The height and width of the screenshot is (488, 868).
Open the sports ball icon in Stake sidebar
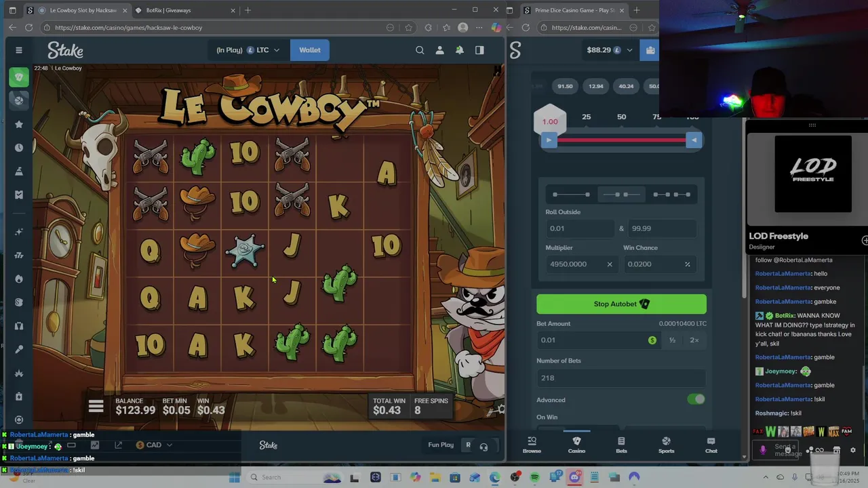pyautogui.click(x=19, y=100)
